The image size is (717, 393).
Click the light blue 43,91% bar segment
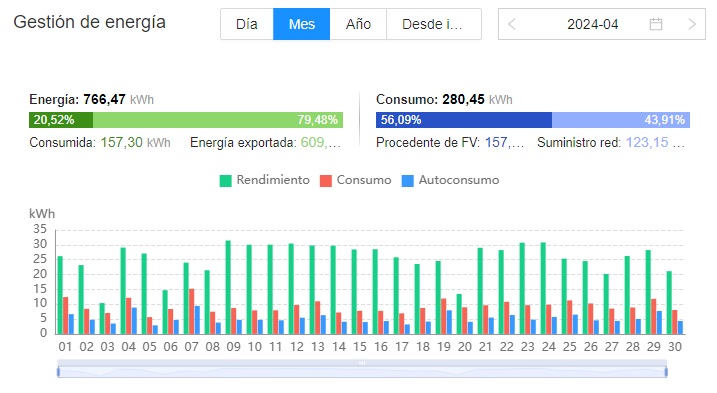pyautogui.click(x=621, y=120)
